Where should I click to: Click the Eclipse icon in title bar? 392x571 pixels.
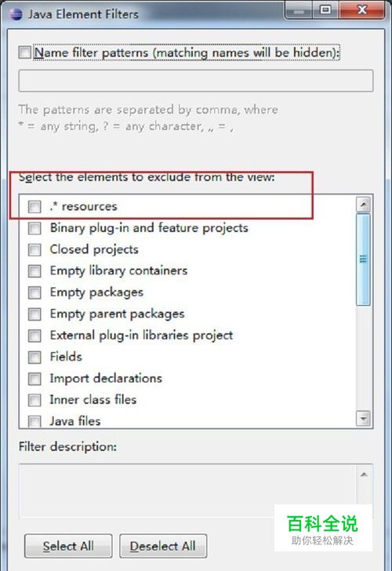click(x=16, y=14)
